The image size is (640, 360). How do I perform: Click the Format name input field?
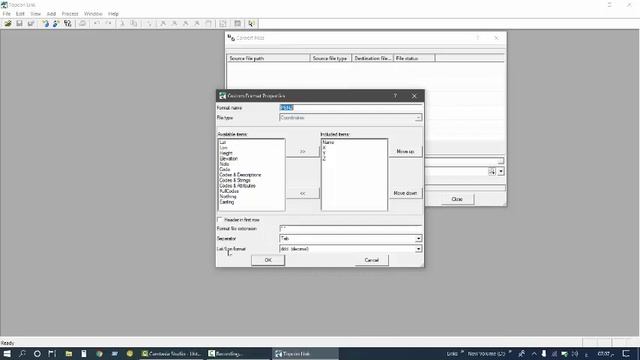coord(351,108)
